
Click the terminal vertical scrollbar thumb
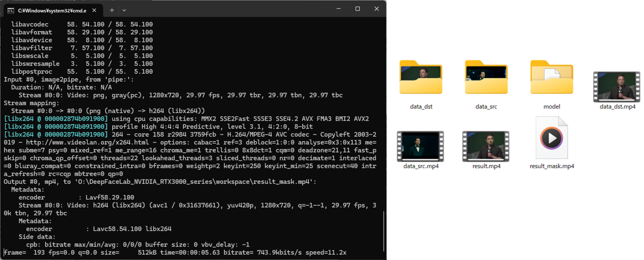click(x=384, y=231)
